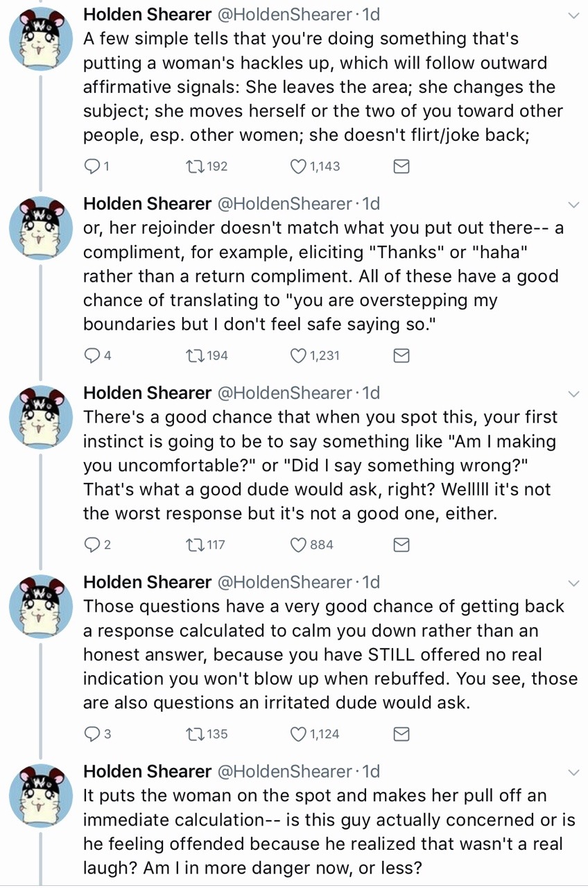Share the 'Those questions' tweet via message icon
Image resolution: width=588 pixels, height=888 pixels.
401,734
